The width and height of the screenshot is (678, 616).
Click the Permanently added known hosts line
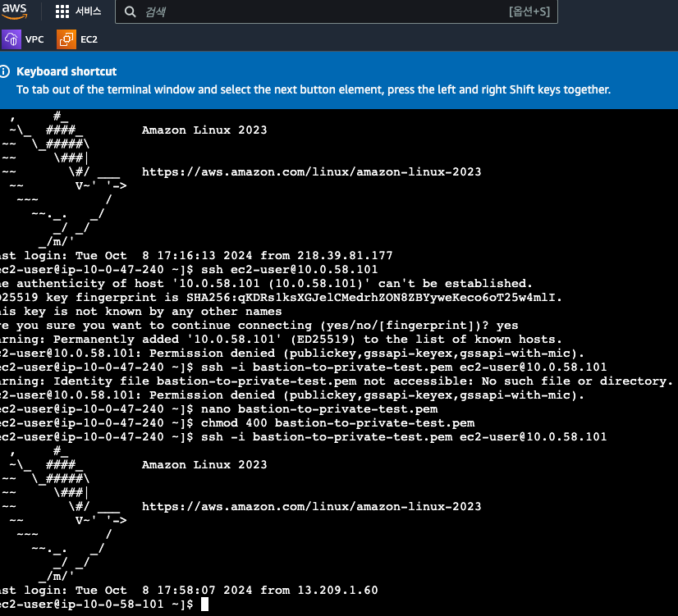click(x=281, y=339)
